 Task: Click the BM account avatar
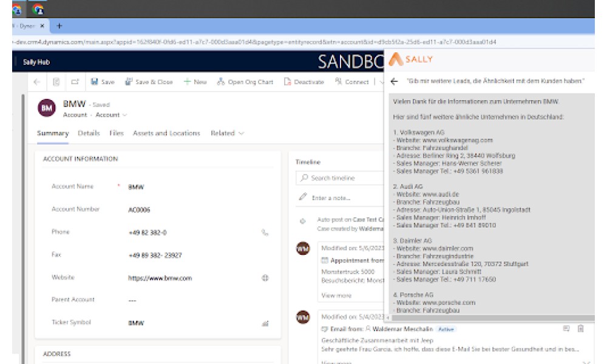coord(47,108)
